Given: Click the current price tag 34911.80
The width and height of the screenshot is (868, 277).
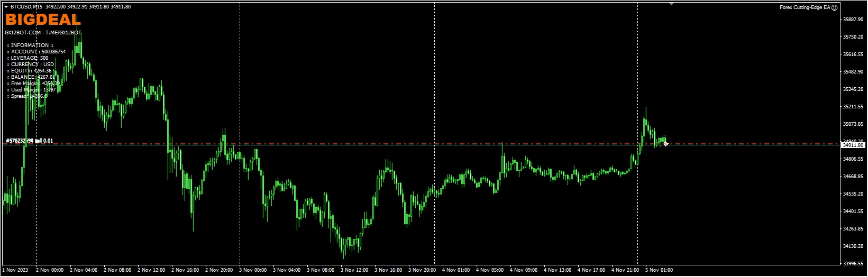Looking at the screenshot, I should pyautogui.click(x=853, y=145).
